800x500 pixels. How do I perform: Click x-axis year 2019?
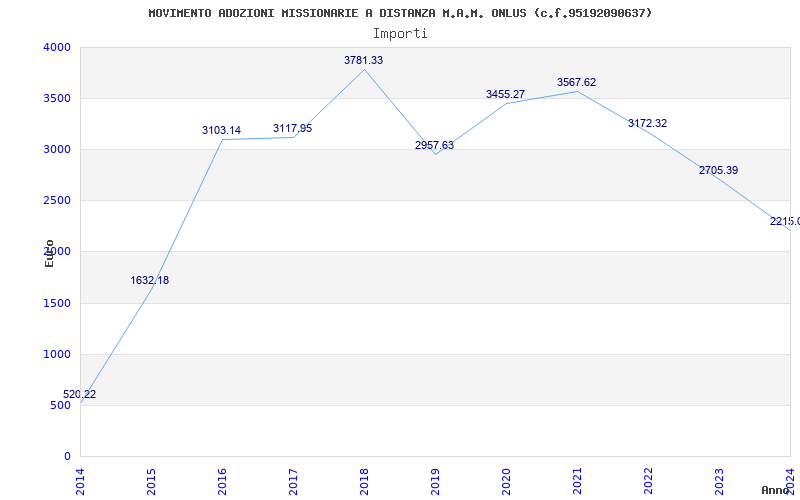pos(435,482)
